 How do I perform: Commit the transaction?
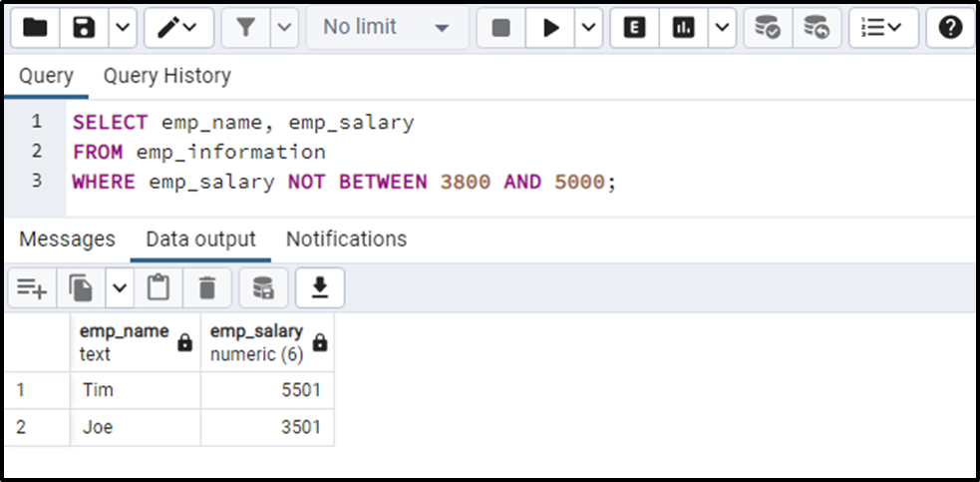pyautogui.click(x=768, y=28)
